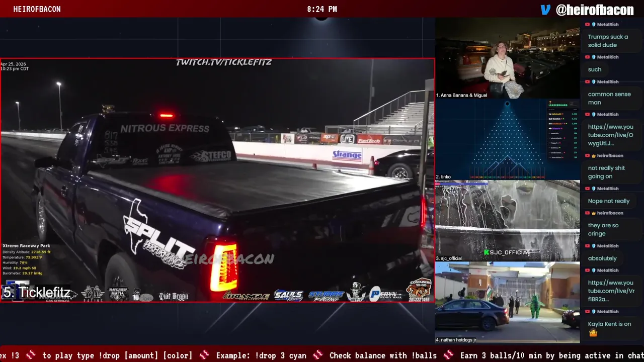Open the Anna Banana & Miguel stream
Viewport: 644px width, 362px height.
[x=507, y=58]
